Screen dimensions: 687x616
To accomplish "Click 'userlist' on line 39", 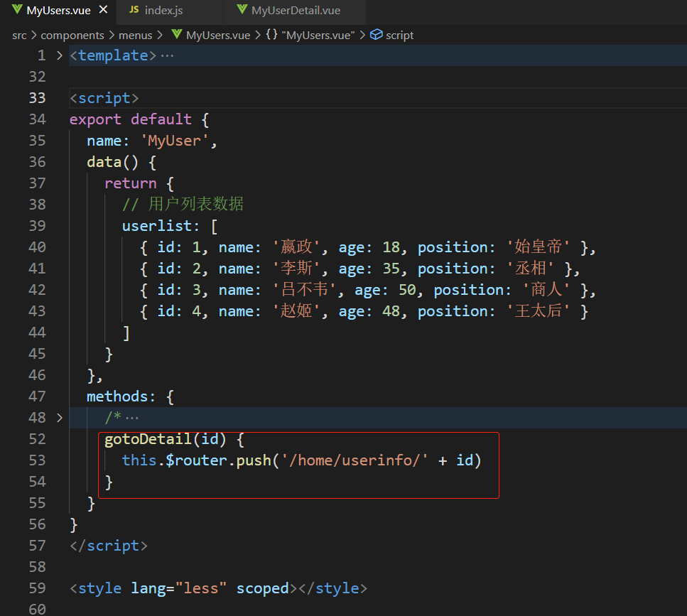I will point(157,226).
